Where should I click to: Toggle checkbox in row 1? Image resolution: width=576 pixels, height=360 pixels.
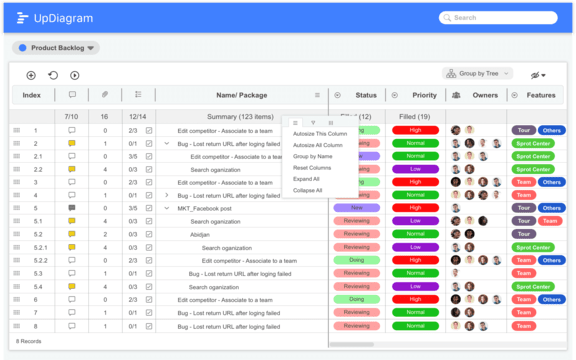pos(149,130)
